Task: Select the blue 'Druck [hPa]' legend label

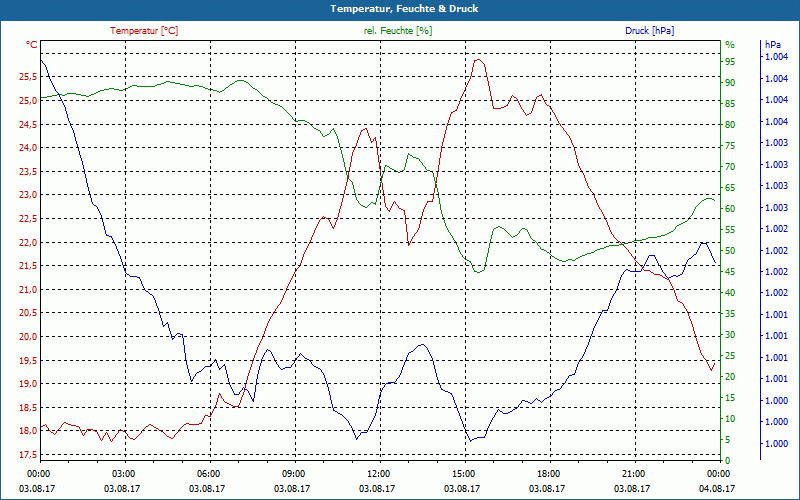Action: (649, 31)
